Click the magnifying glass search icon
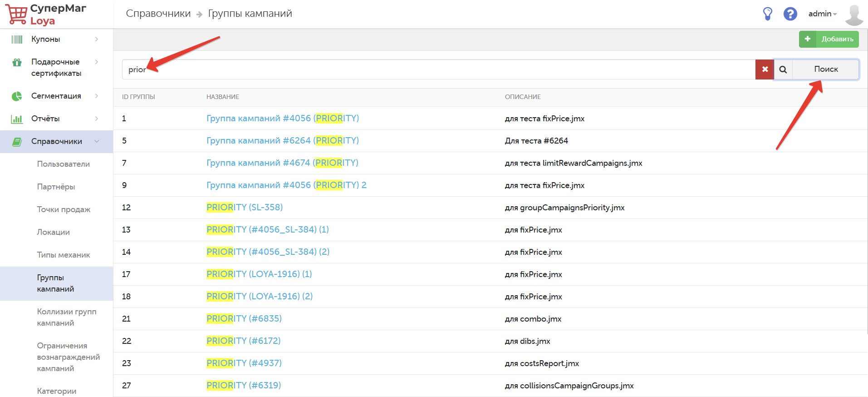 (783, 69)
